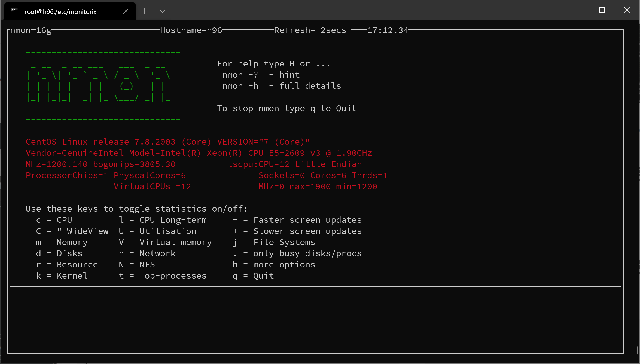640x364 pixels.
Task: Expand the new tab profile dropdown chevron
Action: pyautogui.click(x=163, y=11)
